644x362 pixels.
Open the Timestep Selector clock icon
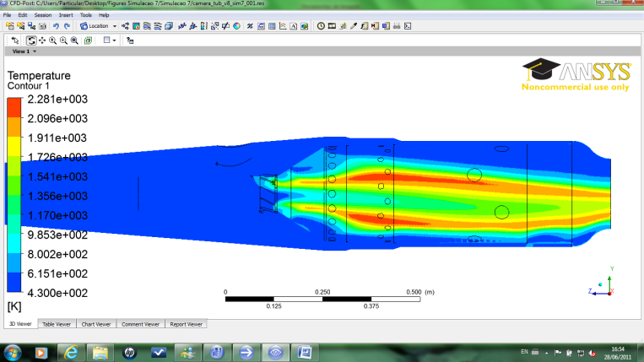[x=321, y=26]
